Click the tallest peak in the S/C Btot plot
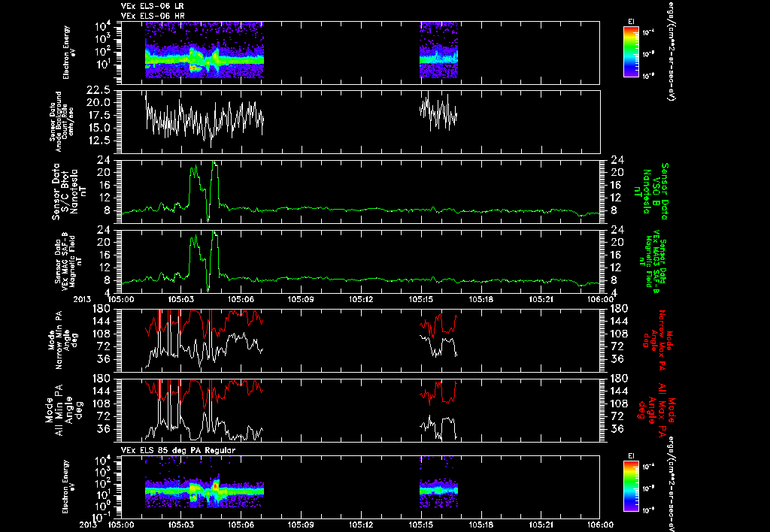The height and width of the screenshot is (532, 770). 214,163
